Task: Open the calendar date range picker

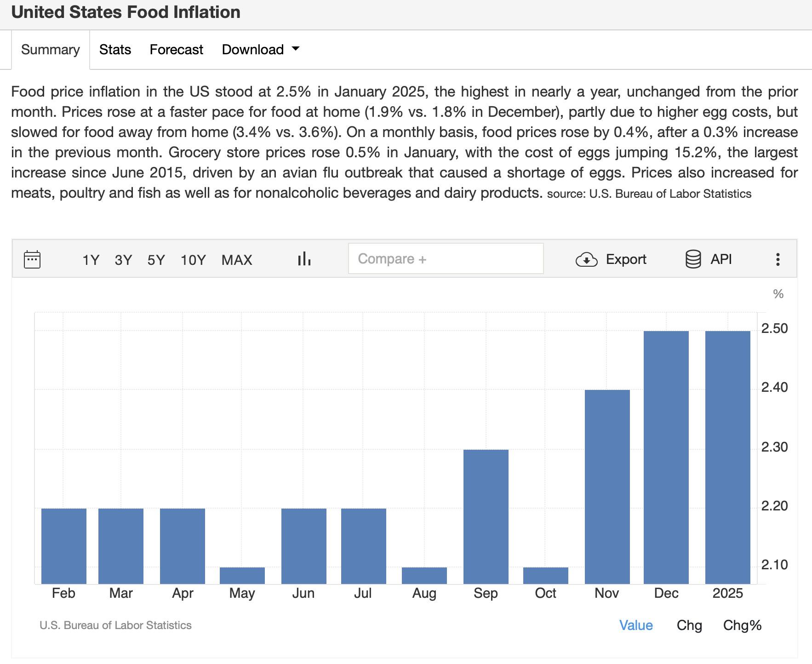Action: tap(32, 259)
